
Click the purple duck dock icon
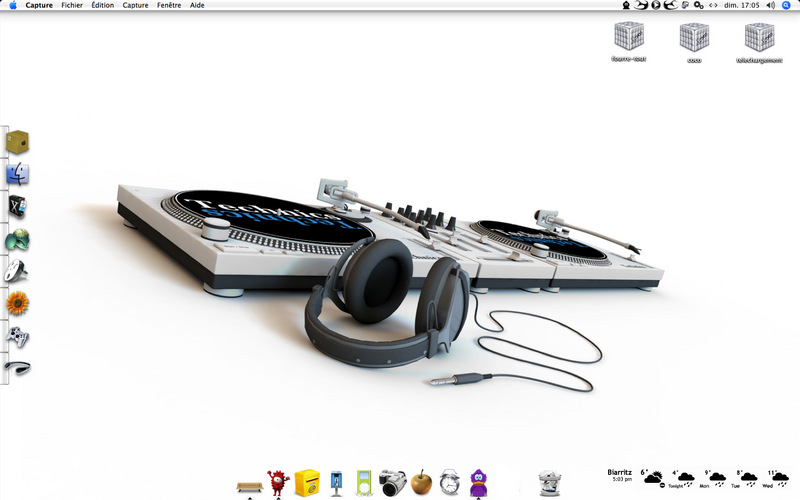point(478,483)
